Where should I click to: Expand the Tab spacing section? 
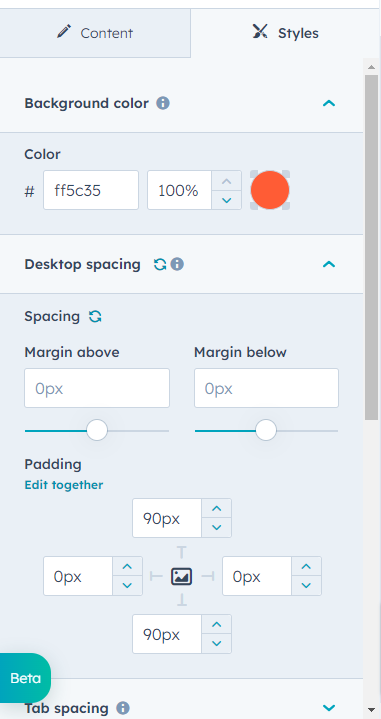coord(329,708)
